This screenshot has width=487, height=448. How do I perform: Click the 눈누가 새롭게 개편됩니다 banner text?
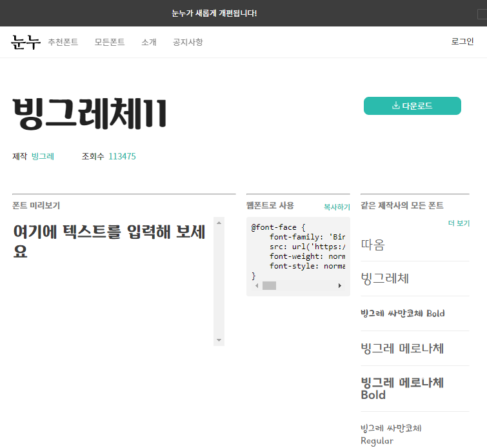[x=214, y=13]
